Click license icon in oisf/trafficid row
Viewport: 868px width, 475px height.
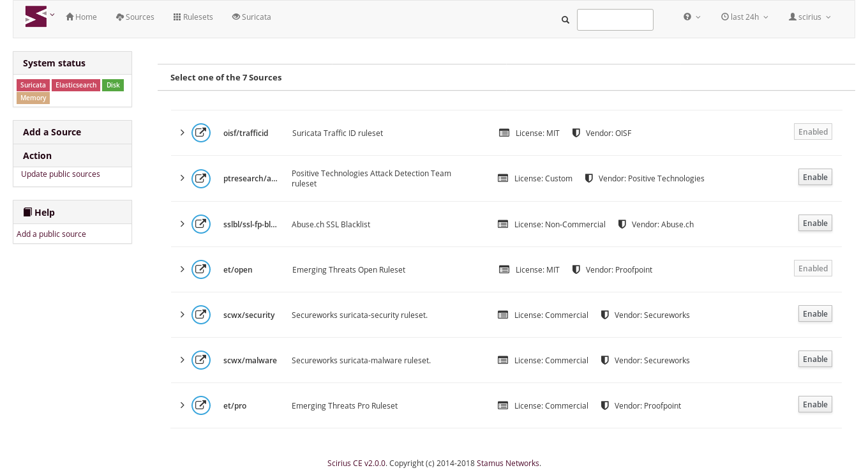(x=504, y=133)
